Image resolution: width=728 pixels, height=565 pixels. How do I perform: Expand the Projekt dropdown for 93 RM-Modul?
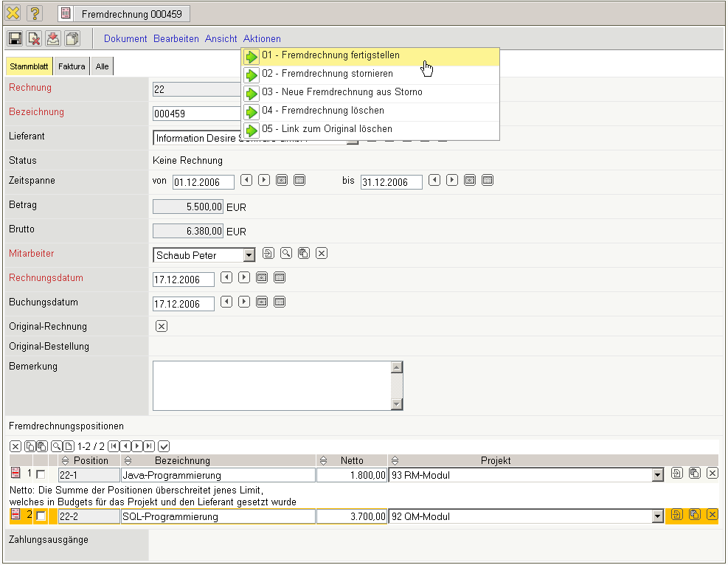tap(658, 476)
